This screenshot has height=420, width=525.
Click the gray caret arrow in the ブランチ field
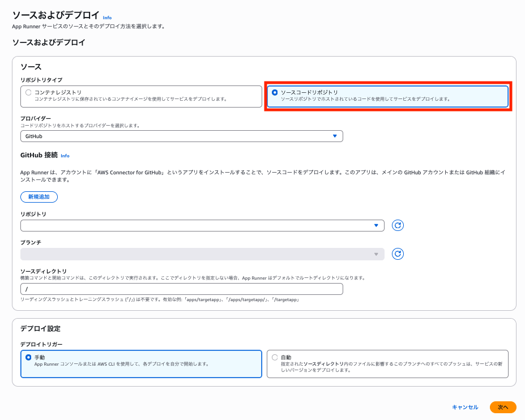(376, 254)
